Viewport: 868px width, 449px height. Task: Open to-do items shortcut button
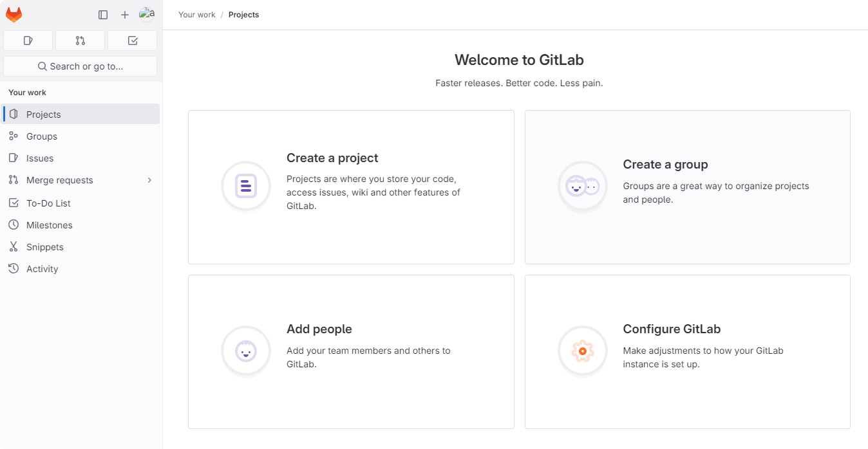pos(133,41)
